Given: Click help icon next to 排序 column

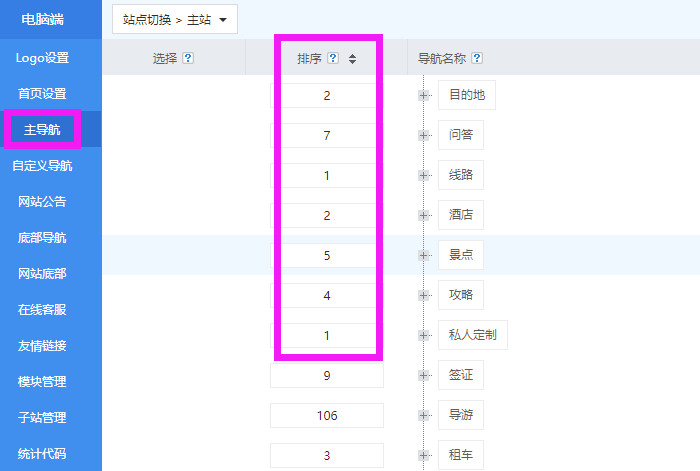Looking at the screenshot, I should tap(333, 58).
